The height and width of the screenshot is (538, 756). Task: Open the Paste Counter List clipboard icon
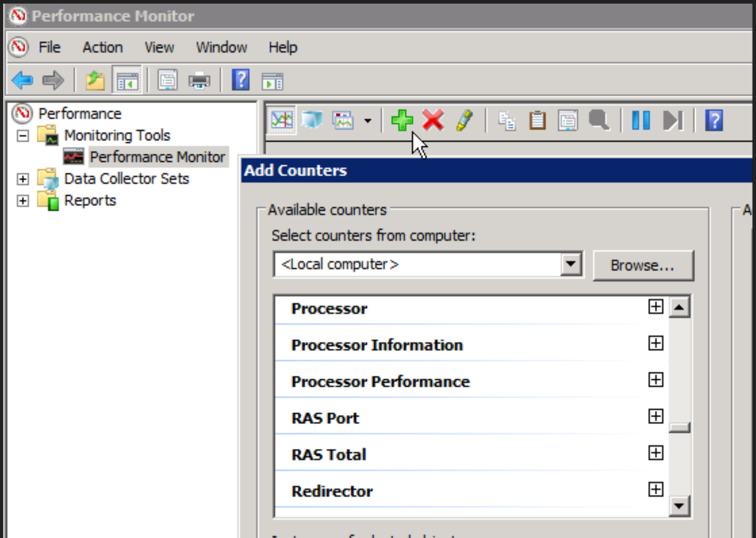[x=537, y=120]
